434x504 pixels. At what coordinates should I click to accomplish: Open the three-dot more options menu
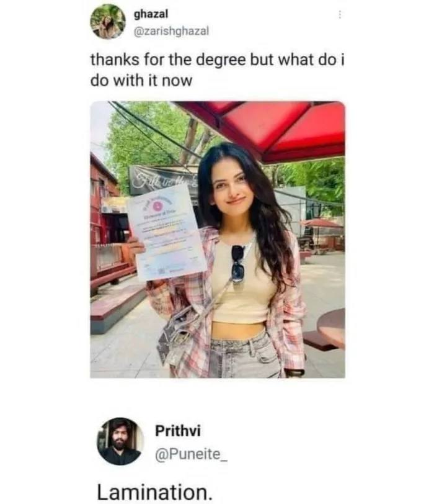(340, 15)
